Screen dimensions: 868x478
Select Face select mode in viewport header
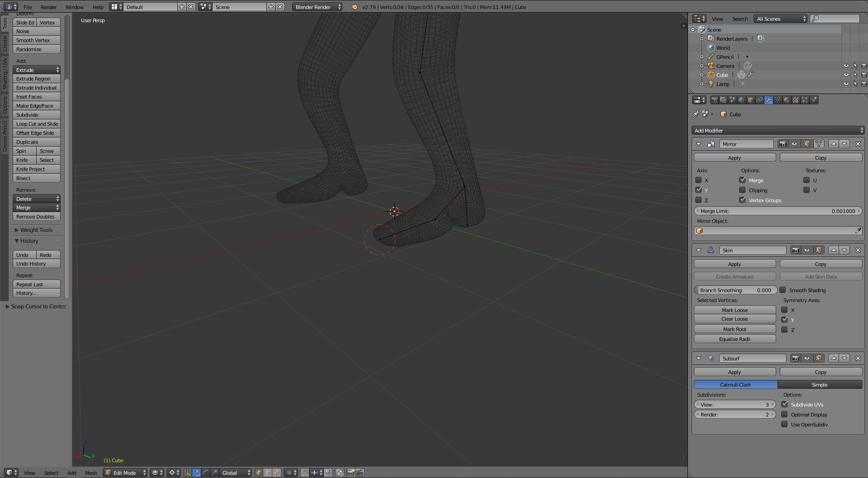tap(277, 473)
